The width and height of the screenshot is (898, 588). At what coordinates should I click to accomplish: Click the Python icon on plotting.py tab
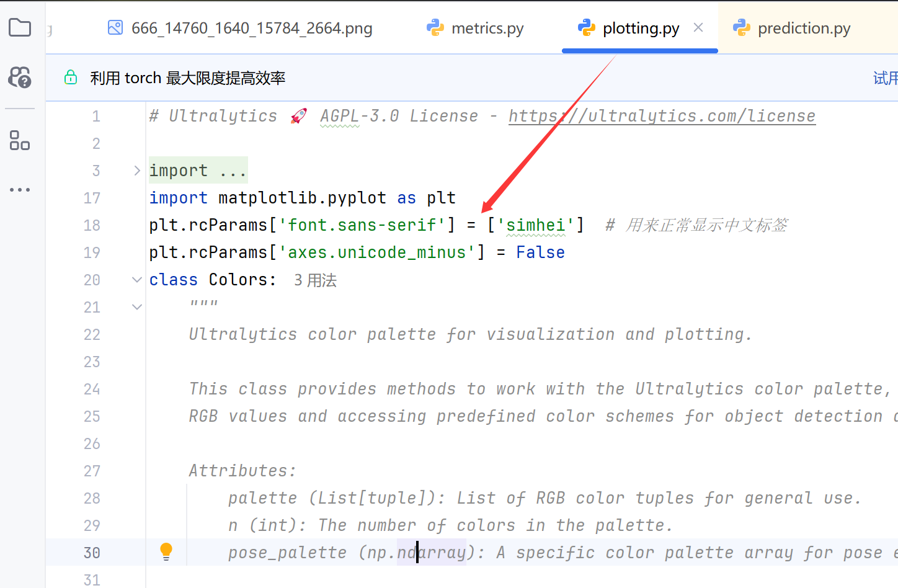coord(587,28)
